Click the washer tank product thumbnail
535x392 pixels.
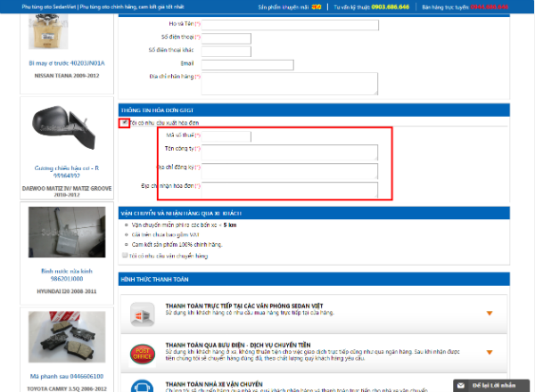pyautogui.click(x=67, y=233)
